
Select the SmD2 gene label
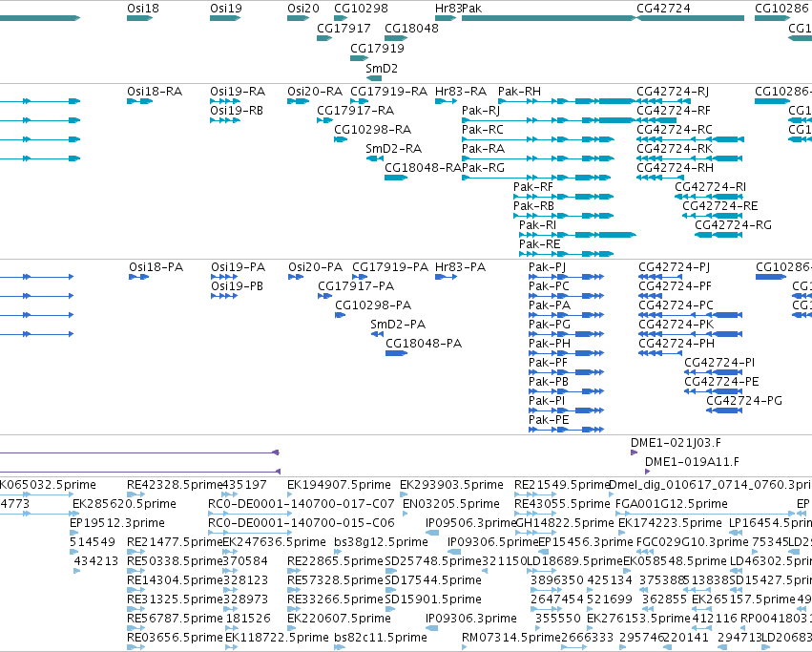382,69
